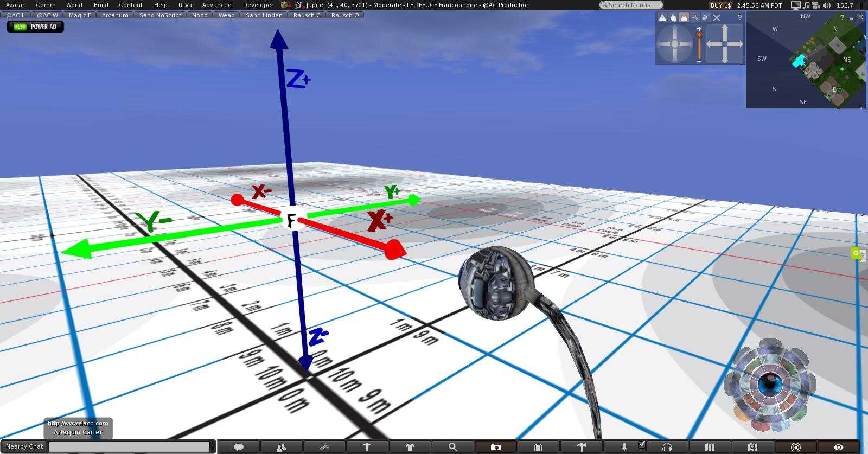The height and width of the screenshot is (454, 868).
Task: Toggle the POWER AO green power button
Action: pyautogui.click(x=20, y=27)
